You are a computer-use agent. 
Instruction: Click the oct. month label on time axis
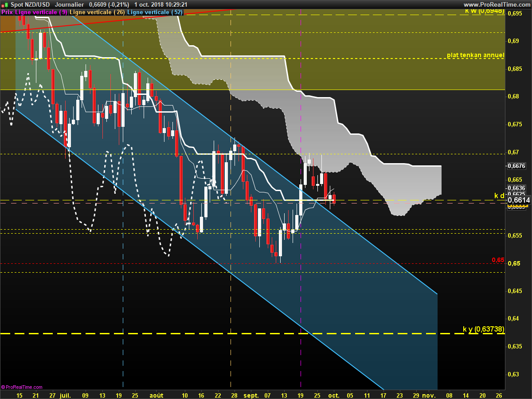pos(334,395)
